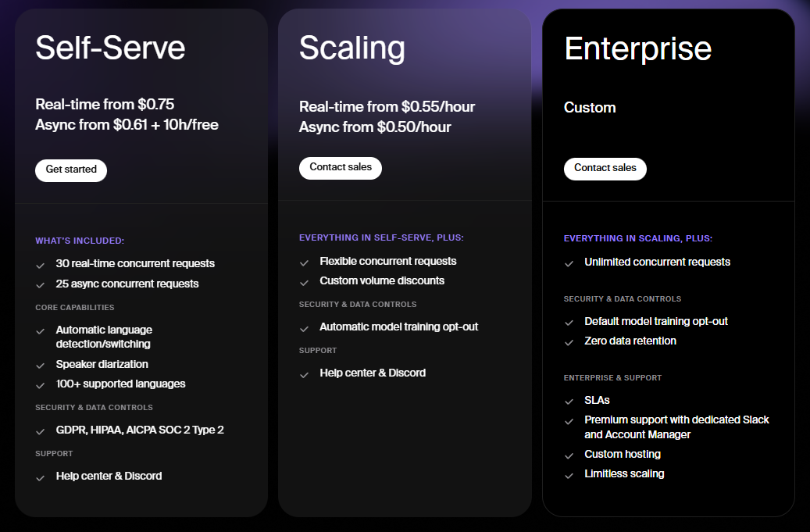Click the 'CORE CAPABILITIES' section label
Image resolution: width=810 pixels, height=532 pixels.
point(74,307)
